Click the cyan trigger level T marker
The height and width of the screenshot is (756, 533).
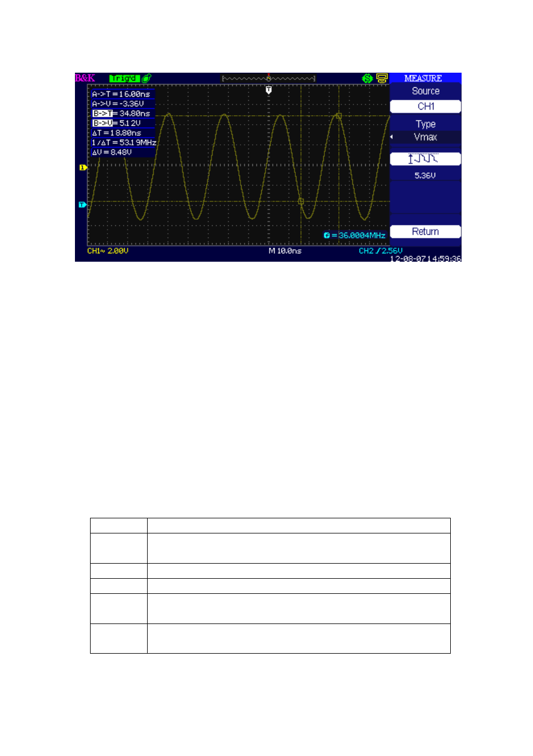(x=82, y=205)
